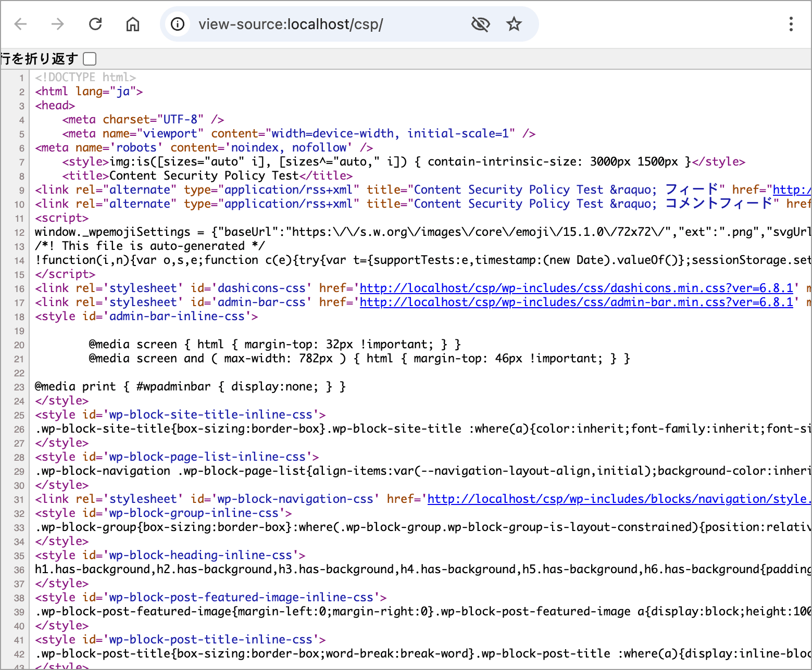The width and height of the screenshot is (812, 670).
Task: Click the opening head tag on line 3
Action: [55, 106]
